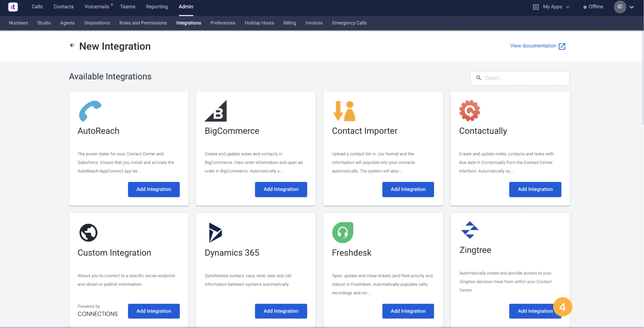Add the Freshdesk integration
This screenshot has height=328, width=644.
point(408,311)
